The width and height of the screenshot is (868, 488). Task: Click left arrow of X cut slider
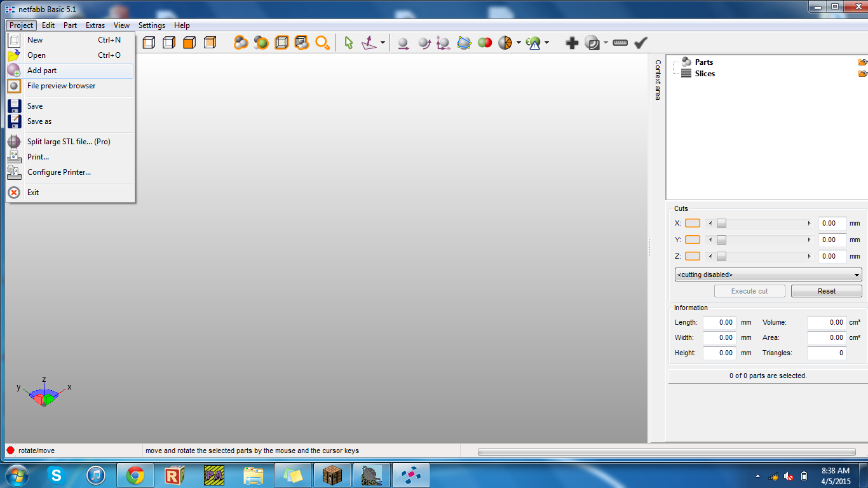pos(710,224)
